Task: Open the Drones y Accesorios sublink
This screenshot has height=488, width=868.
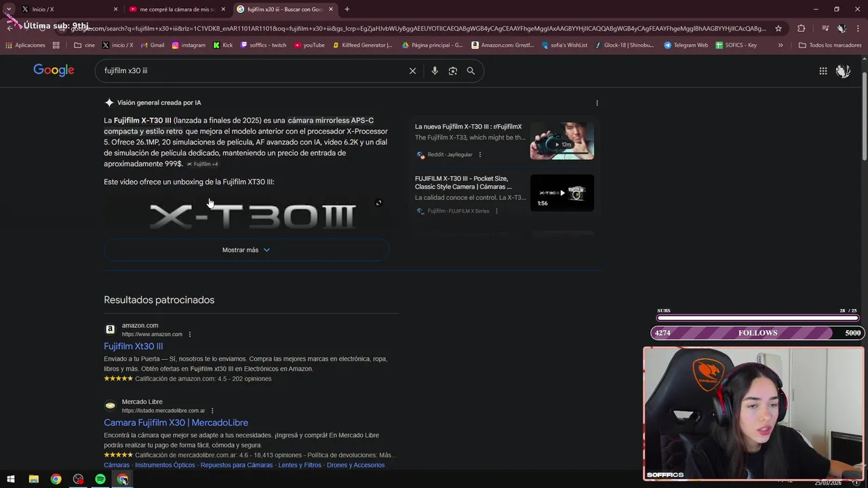Action: 355,465
